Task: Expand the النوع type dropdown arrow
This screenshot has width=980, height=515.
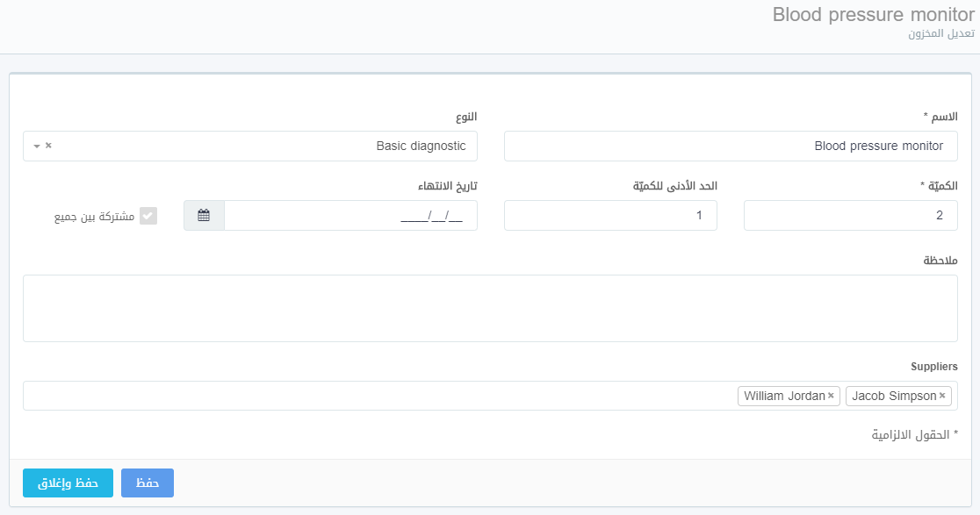Action: pos(35,146)
